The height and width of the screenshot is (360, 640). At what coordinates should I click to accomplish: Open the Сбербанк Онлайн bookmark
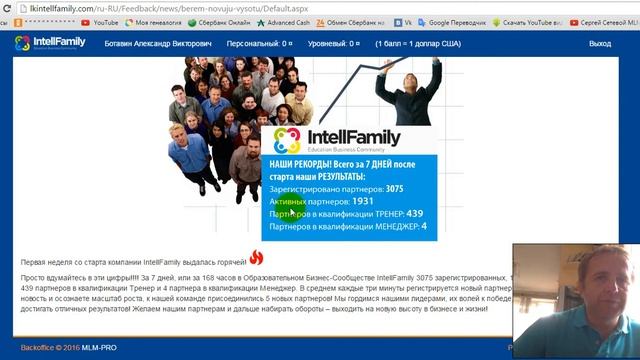tap(219, 23)
